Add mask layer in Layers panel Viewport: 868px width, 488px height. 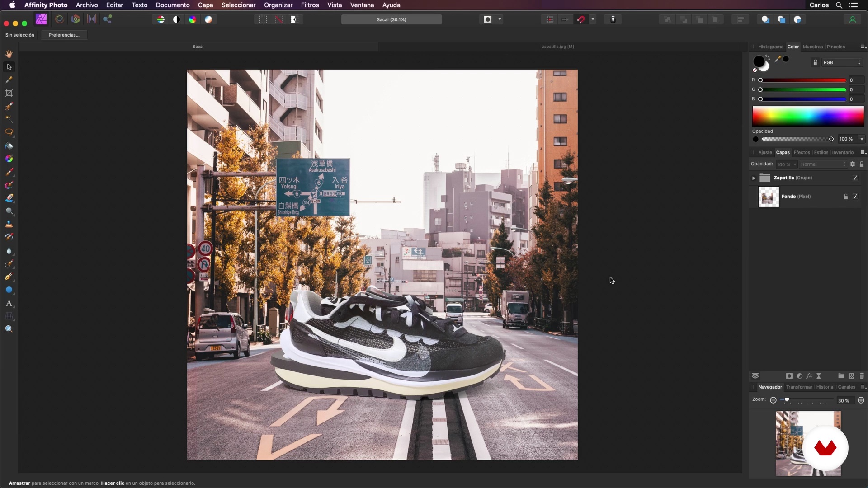point(789,376)
